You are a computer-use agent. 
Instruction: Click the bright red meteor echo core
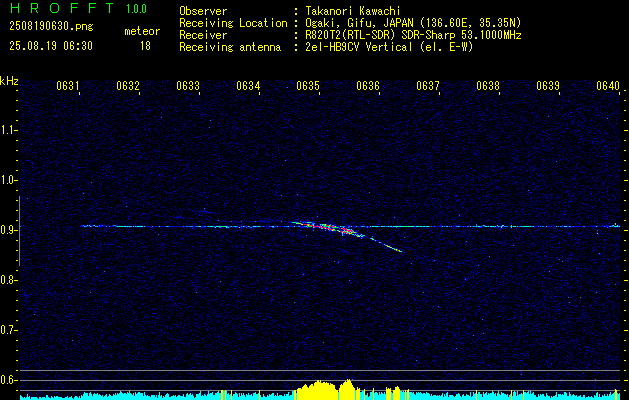pos(327,227)
